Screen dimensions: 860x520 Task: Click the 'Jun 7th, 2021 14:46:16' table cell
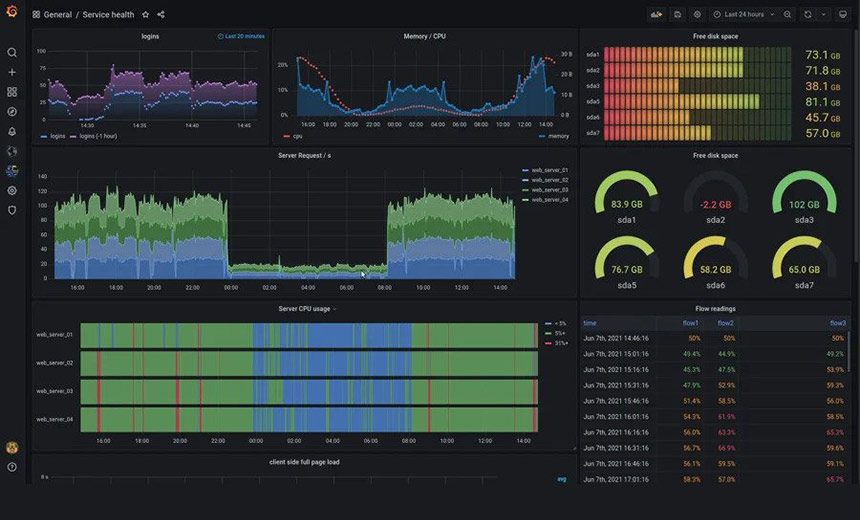coord(616,338)
